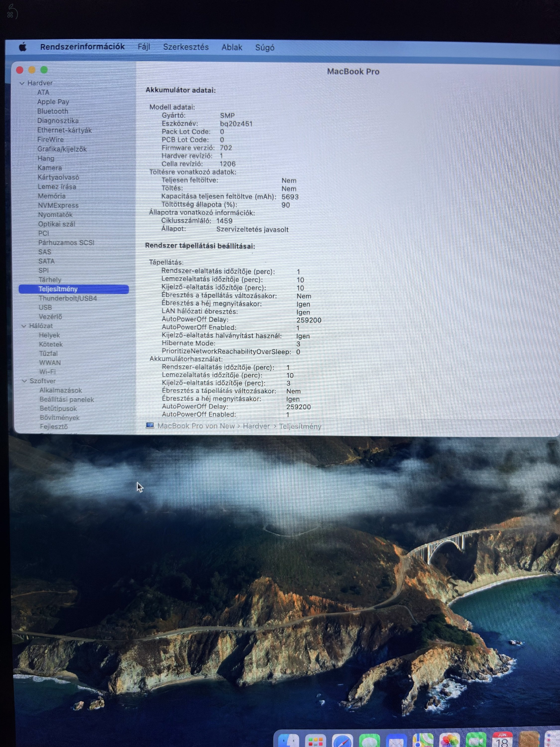Collapse the Szoftver section
560x747 pixels.
click(24, 381)
